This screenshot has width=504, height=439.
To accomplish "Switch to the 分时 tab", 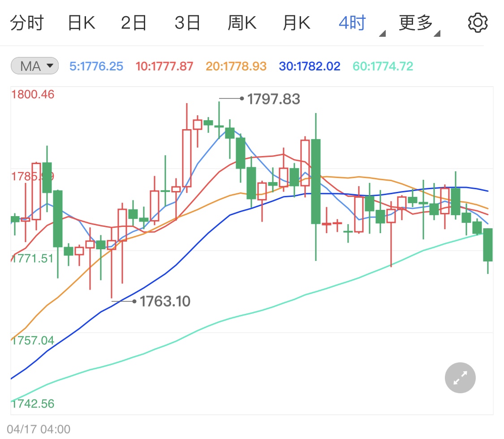I will [x=27, y=23].
